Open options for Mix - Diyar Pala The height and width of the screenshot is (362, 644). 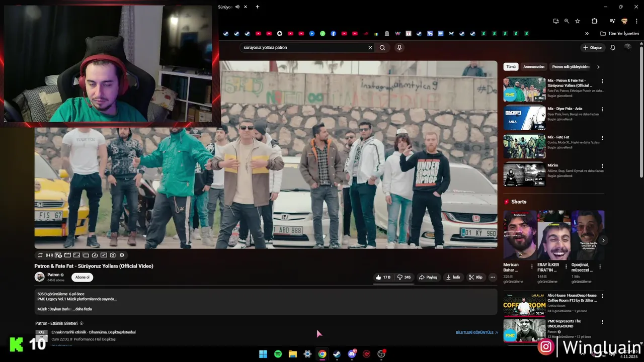pyautogui.click(x=602, y=109)
